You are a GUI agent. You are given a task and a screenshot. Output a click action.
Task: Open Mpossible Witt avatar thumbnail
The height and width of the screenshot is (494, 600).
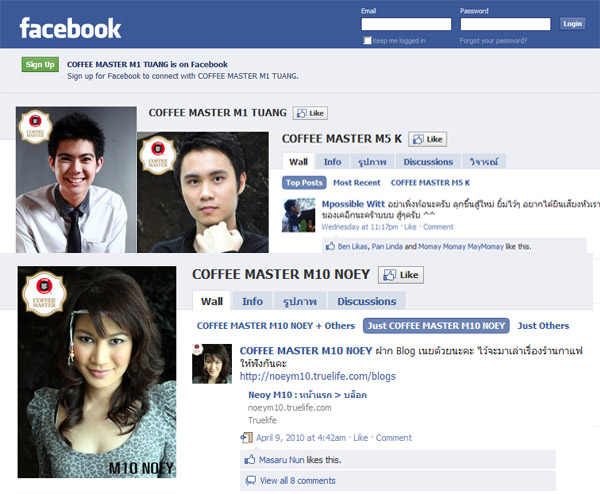coord(298,215)
